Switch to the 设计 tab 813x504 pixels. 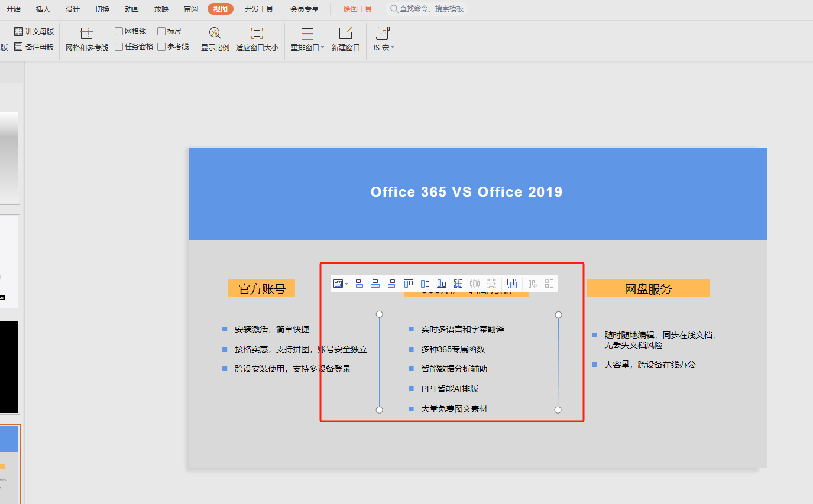[x=73, y=9]
